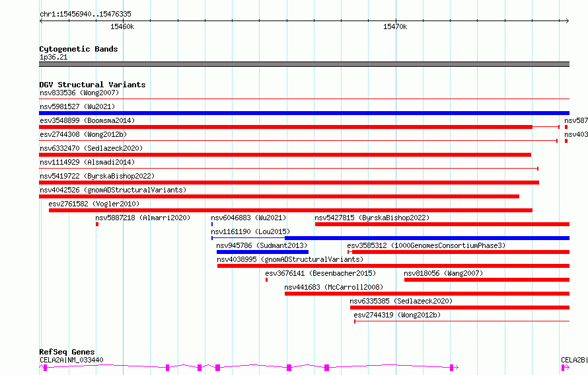
Task: Click nsv6335385 (Sedlazeck2020) variant label
Action: 401,301
